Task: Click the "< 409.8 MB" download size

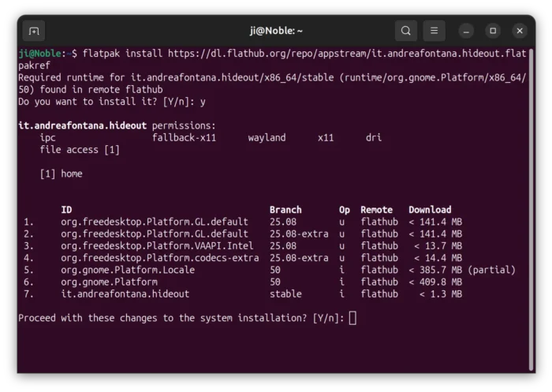Action: [435, 282]
